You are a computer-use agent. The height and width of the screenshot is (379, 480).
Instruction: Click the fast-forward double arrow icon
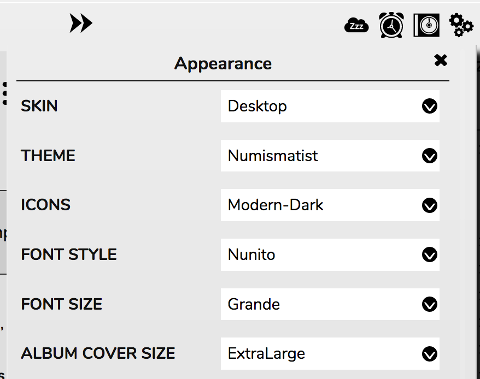click(x=81, y=23)
